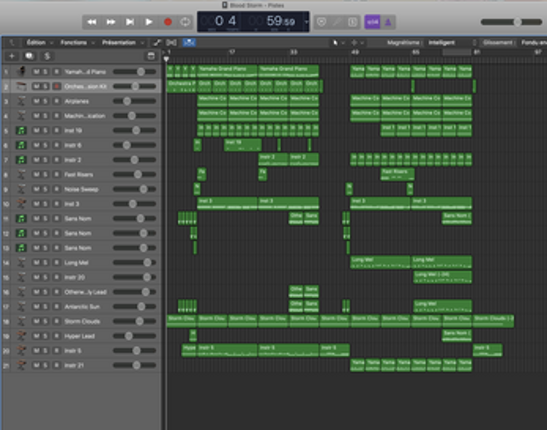This screenshot has height=430, width=547.
Task: Click the Noise Sweep track icon
Action: point(21,189)
